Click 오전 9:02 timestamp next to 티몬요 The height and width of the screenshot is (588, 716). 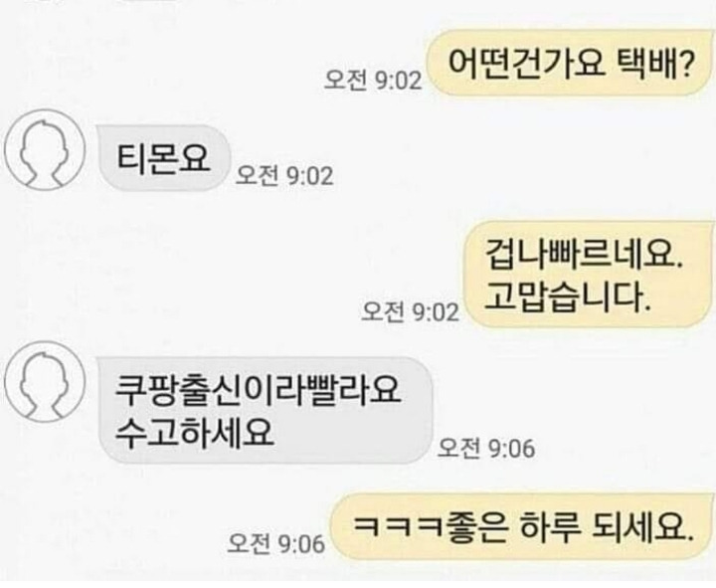coord(284,176)
